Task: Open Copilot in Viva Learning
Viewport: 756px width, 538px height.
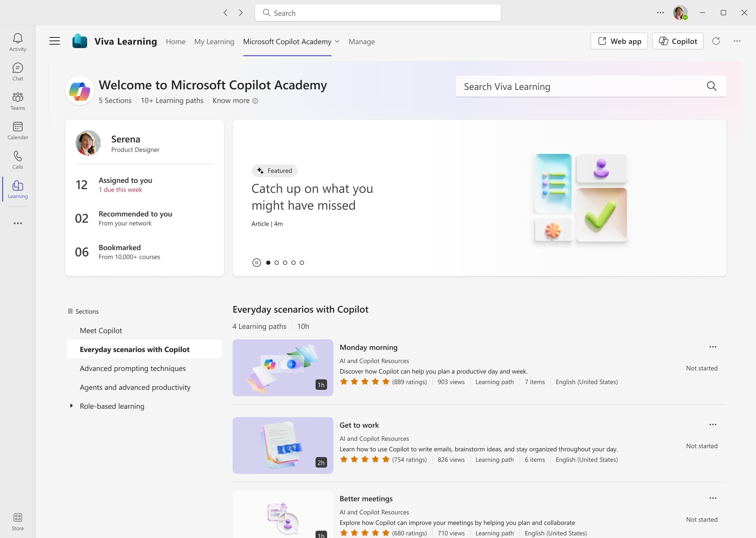Action: point(677,41)
